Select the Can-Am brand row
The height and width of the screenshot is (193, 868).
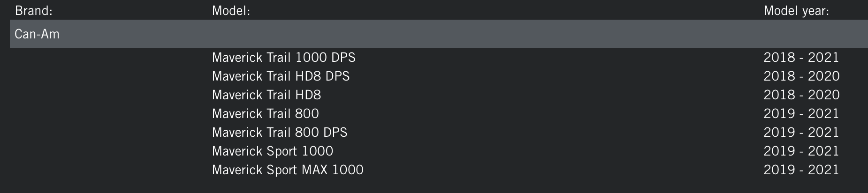click(x=439, y=34)
